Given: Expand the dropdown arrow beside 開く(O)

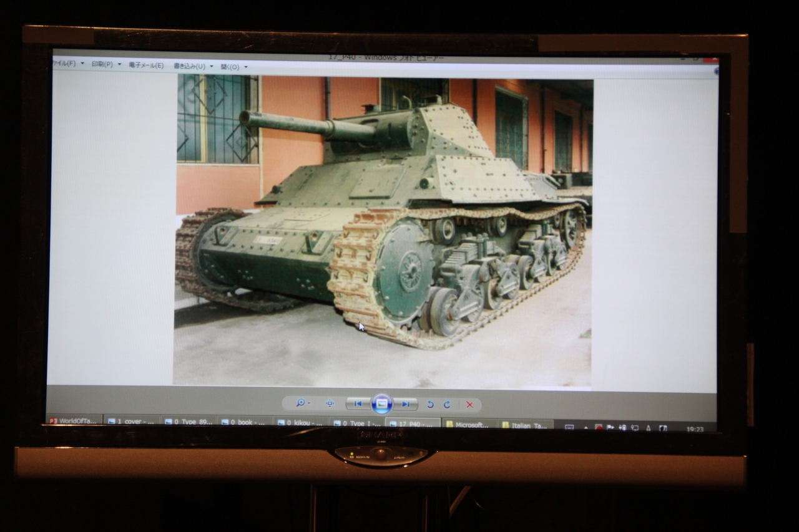Looking at the screenshot, I should pos(245,67).
